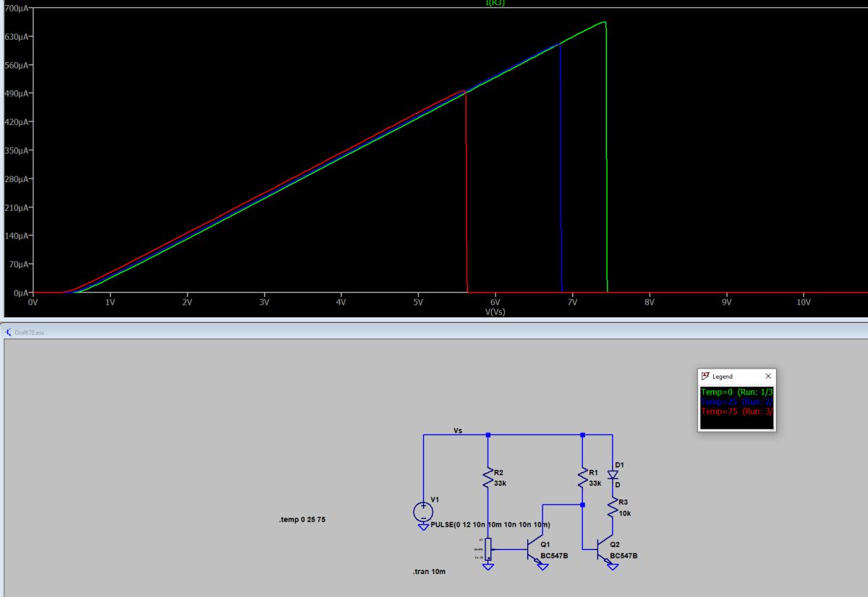Select the D1 diode symbol
The width and height of the screenshot is (868, 597).
click(613, 476)
